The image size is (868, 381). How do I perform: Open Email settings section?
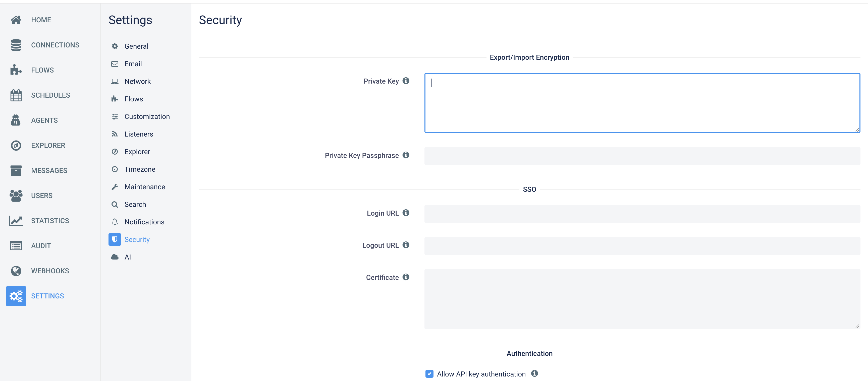(133, 64)
